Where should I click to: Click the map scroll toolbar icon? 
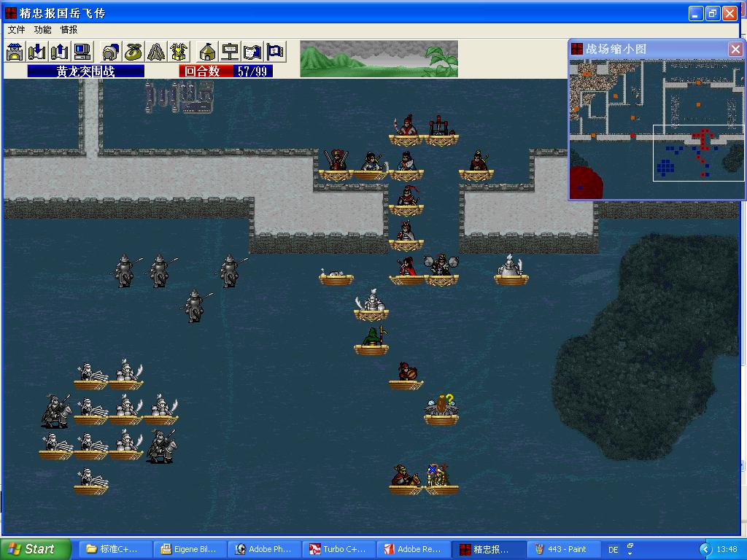click(x=252, y=52)
